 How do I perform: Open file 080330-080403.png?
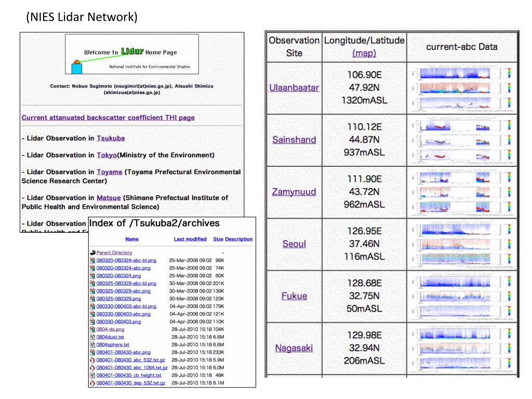pyautogui.click(x=119, y=322)
